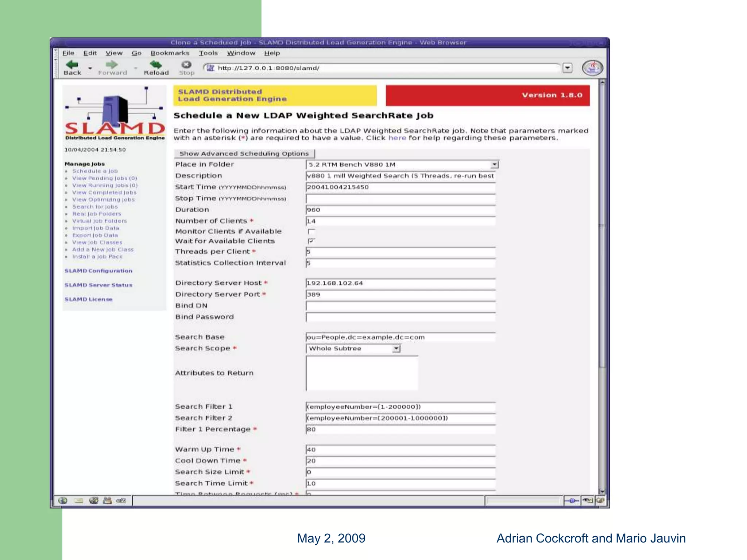Viewport: 747px width, 560px height.
Task: Click the Number of Clients field
Action: point(400,221)
